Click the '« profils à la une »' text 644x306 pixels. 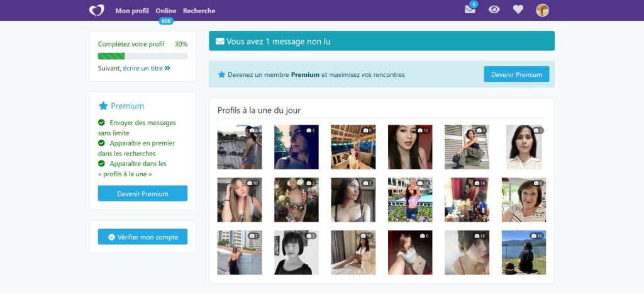[x=125, y=174]
